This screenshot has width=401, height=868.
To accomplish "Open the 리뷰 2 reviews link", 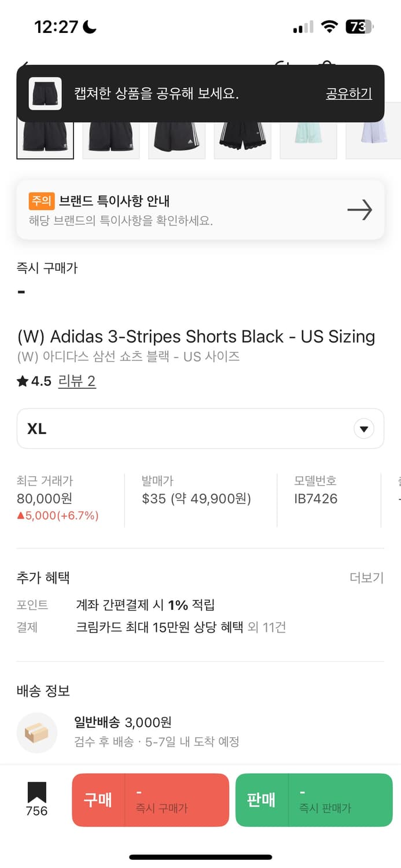I will pyautogui.click(x=77, y=381).
